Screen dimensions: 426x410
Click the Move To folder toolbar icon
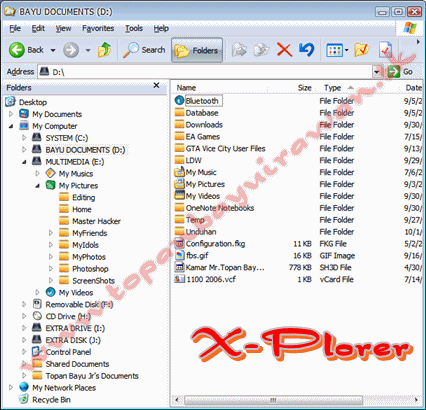(x=239, y=50)
